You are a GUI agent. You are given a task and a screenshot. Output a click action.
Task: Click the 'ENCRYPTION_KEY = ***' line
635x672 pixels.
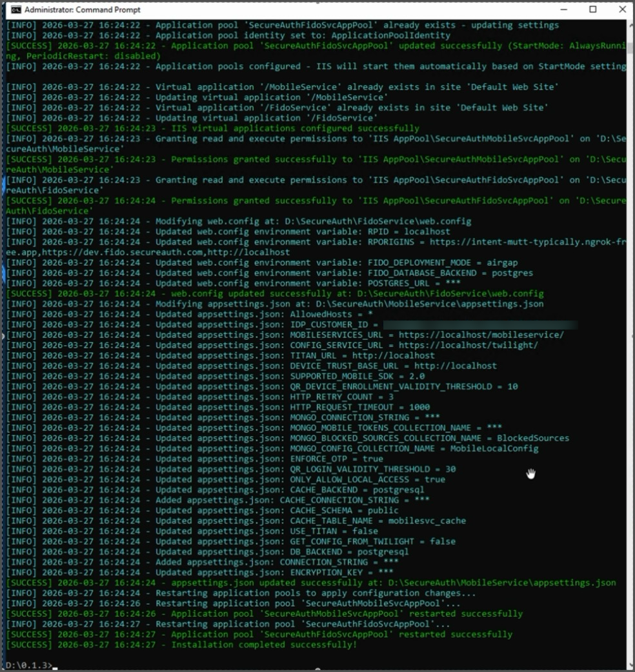click(x=200, y=572)
